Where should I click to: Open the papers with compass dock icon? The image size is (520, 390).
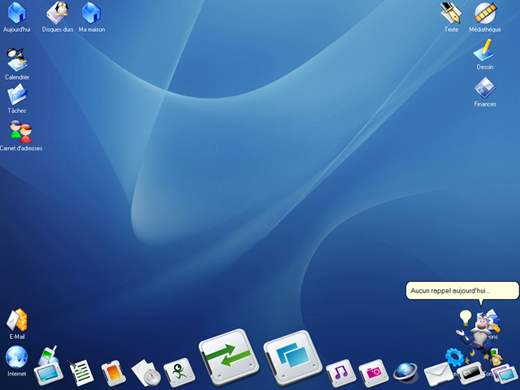[146, 373]
